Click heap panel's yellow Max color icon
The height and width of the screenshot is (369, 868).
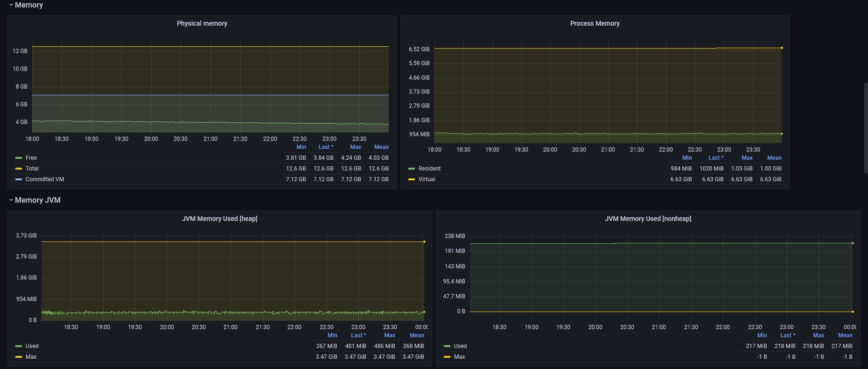coord(19,357)
